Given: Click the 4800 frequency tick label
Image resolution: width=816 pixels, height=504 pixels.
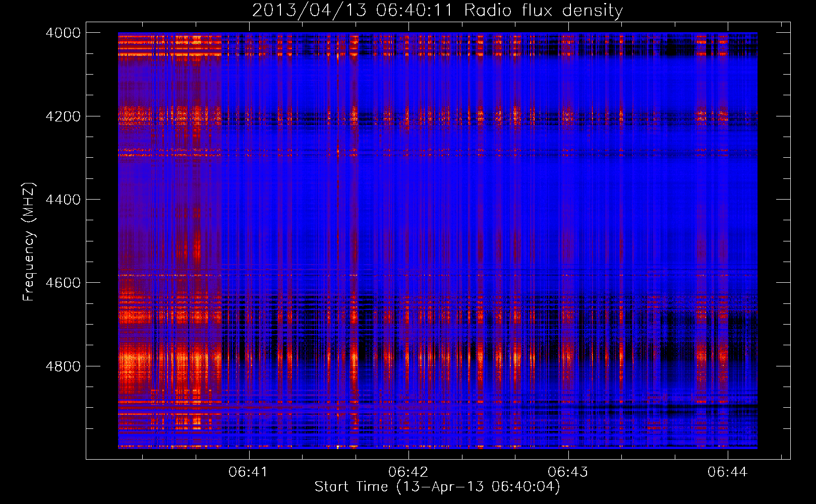Looking at the screenshot, I should click(63, 366).
